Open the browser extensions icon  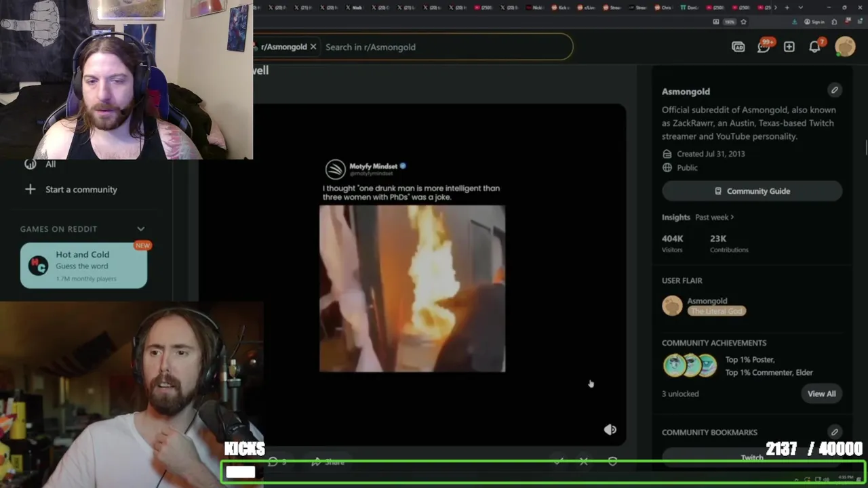[x=834, y=22]
